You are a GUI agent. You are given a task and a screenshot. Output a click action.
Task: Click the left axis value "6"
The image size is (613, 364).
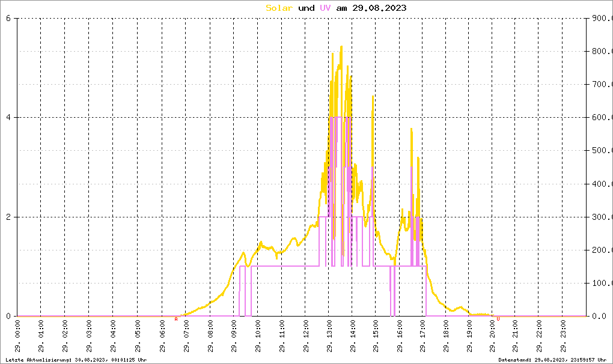(8, 18)
